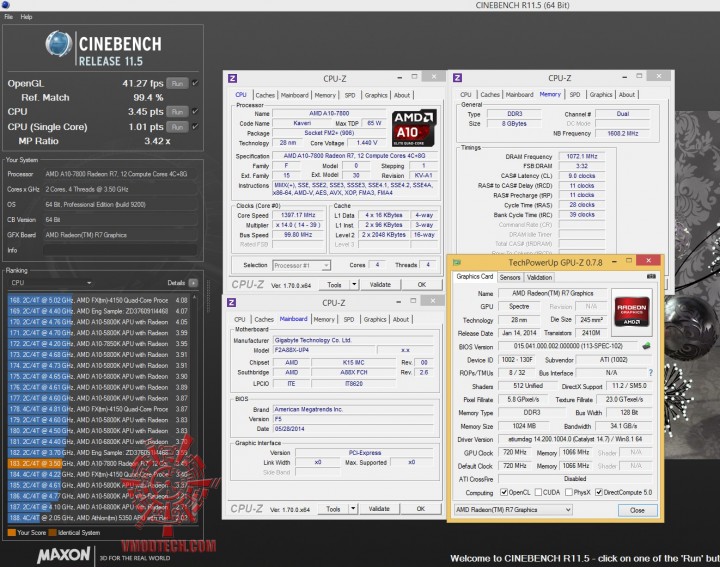Open the Processor #1 selection dropdown in CPU-Z
The height and width of the screenshot is (567, 720).
pos(301,265)
